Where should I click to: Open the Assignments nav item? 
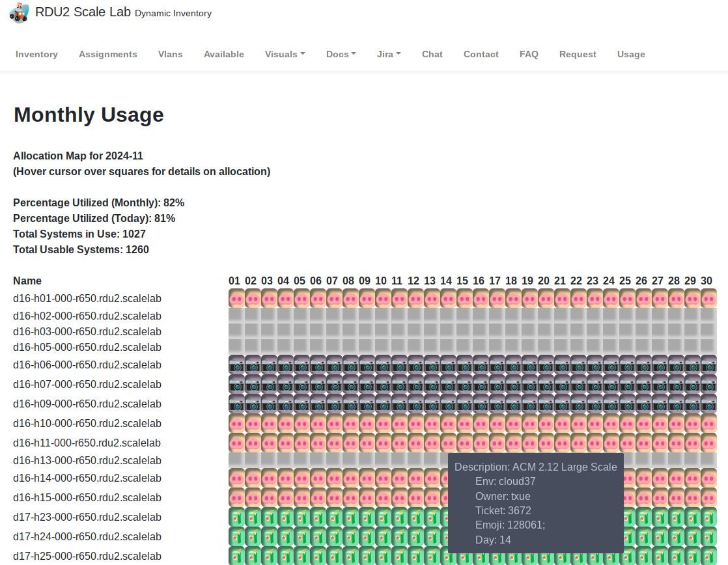click(108, 55)
